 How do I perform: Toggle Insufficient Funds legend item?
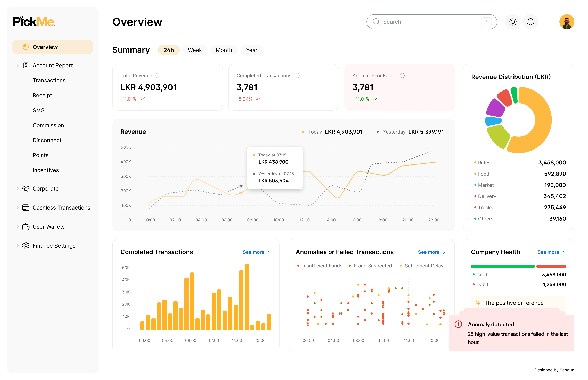point(320,266)
